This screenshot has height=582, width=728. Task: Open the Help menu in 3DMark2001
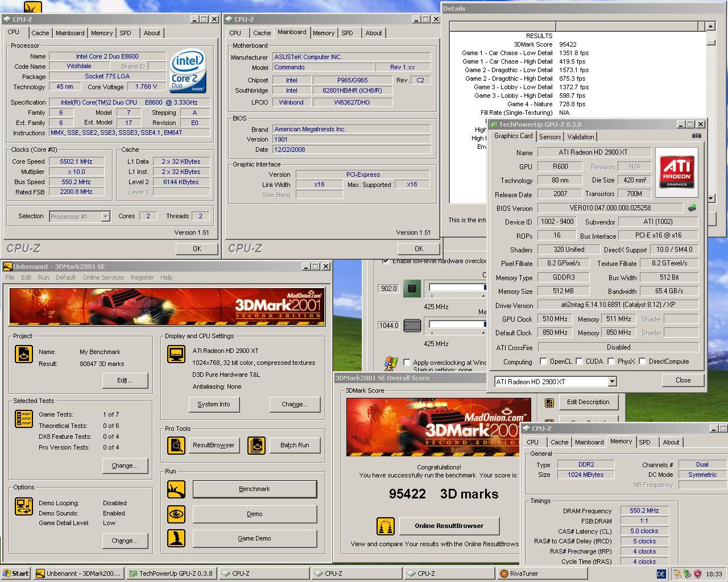point(166,277)
